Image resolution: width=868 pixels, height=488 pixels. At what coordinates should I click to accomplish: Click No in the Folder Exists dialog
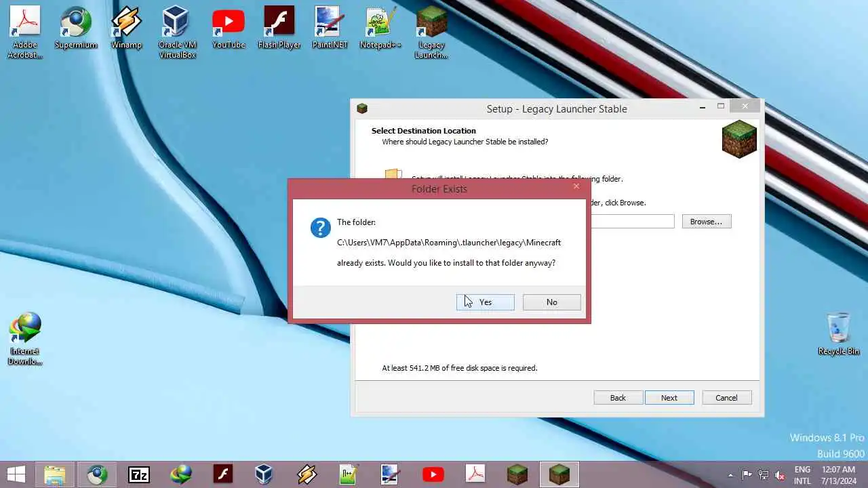click(551, 302)
